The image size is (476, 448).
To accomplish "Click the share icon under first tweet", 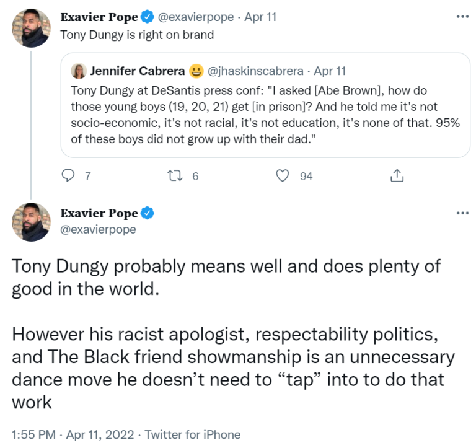I will point(397,176).
